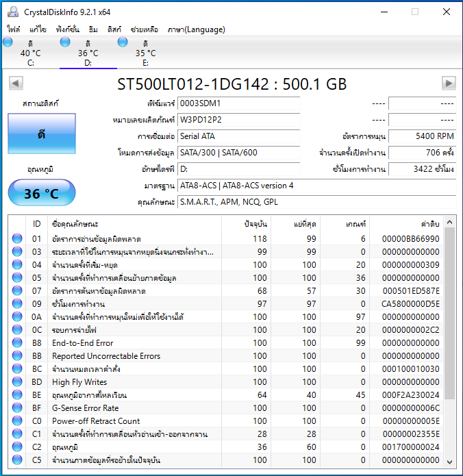Click status orb beside G-Sense Error Rate
The width and height of the screenshot is (463, 476).
click(x=17, y=408)
